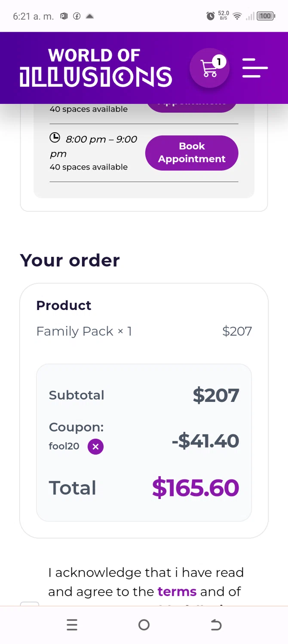This screenshot has width=288, height=644.
Task: Check the terms agreement checkbox
Action: click(30, 605)
